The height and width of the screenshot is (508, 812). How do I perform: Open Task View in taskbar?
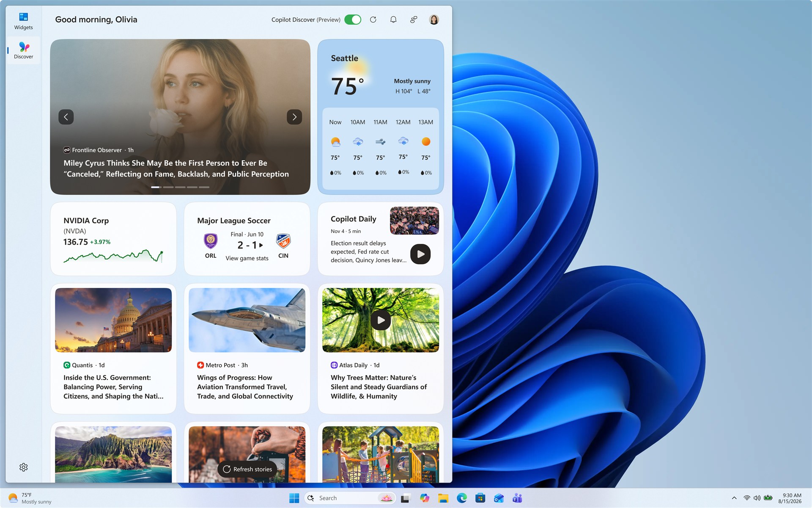pos(406,498)
